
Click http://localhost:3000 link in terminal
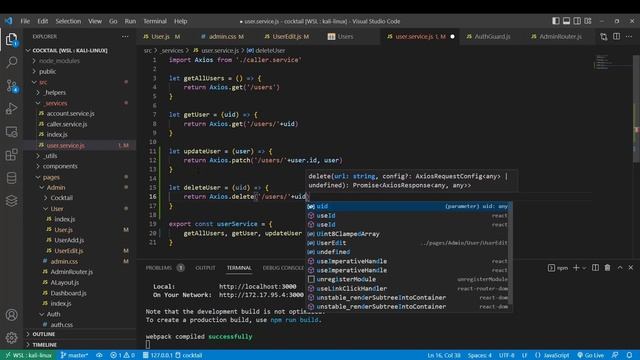click(258, 287)
